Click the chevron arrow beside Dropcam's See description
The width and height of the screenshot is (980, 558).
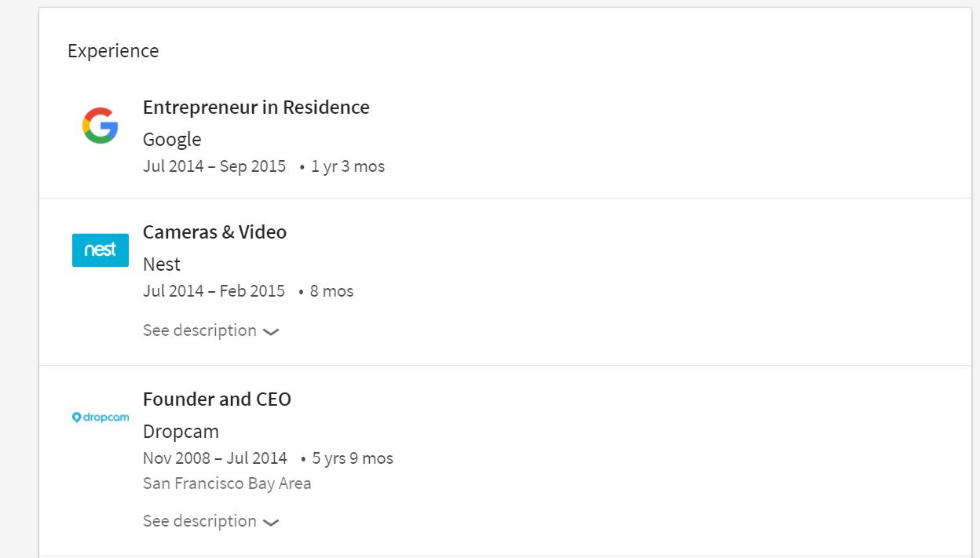tap(271, 523)
